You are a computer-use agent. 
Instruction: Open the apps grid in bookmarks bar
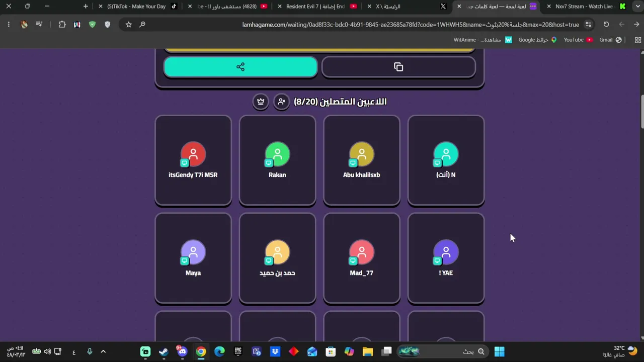click(x=638, y=40)
